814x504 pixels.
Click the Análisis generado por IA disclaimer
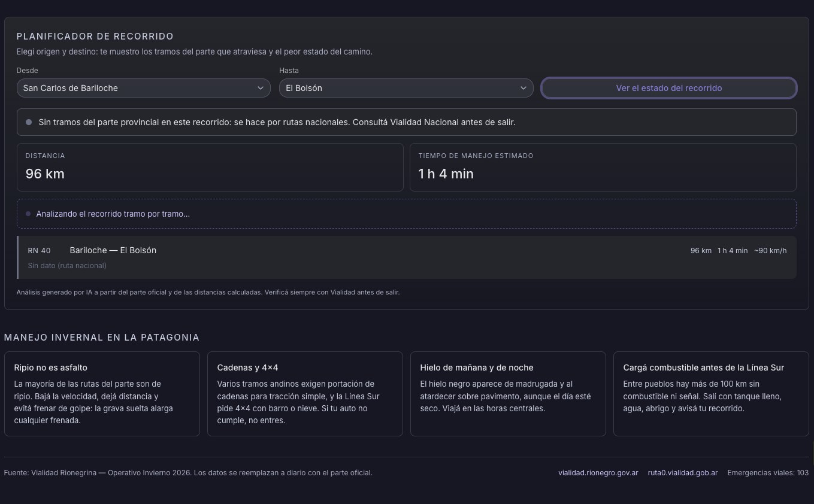(x=208, y=293)
